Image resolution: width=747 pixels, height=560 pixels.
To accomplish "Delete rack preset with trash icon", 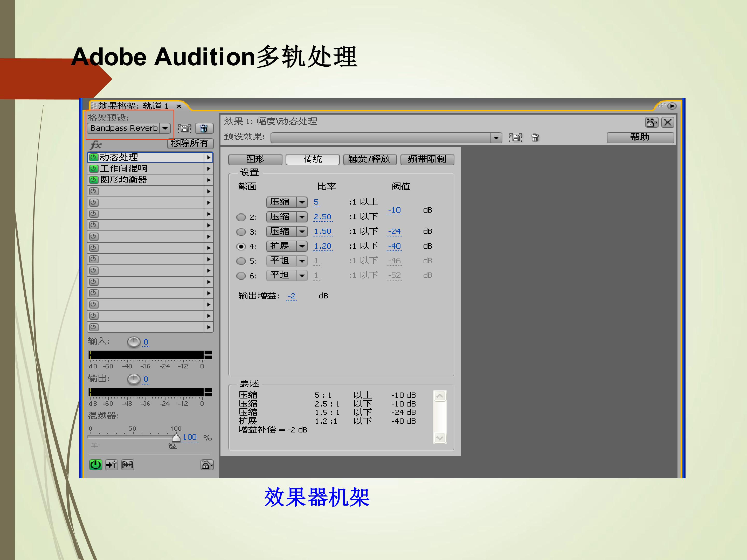I will 204,128.
